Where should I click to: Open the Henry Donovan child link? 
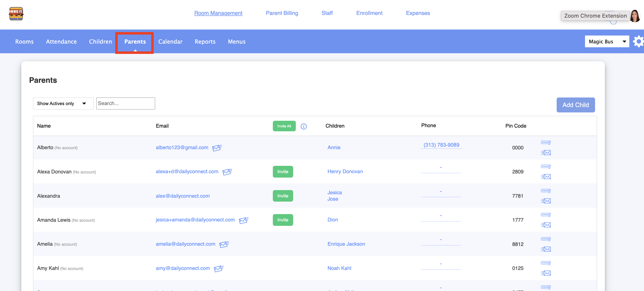tap(345, 171)
